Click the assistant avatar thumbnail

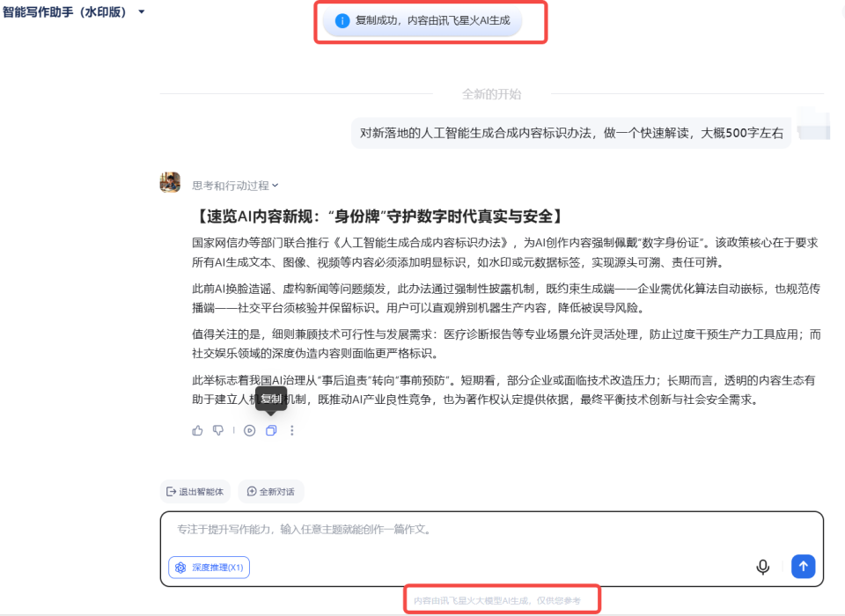(169, 182)
